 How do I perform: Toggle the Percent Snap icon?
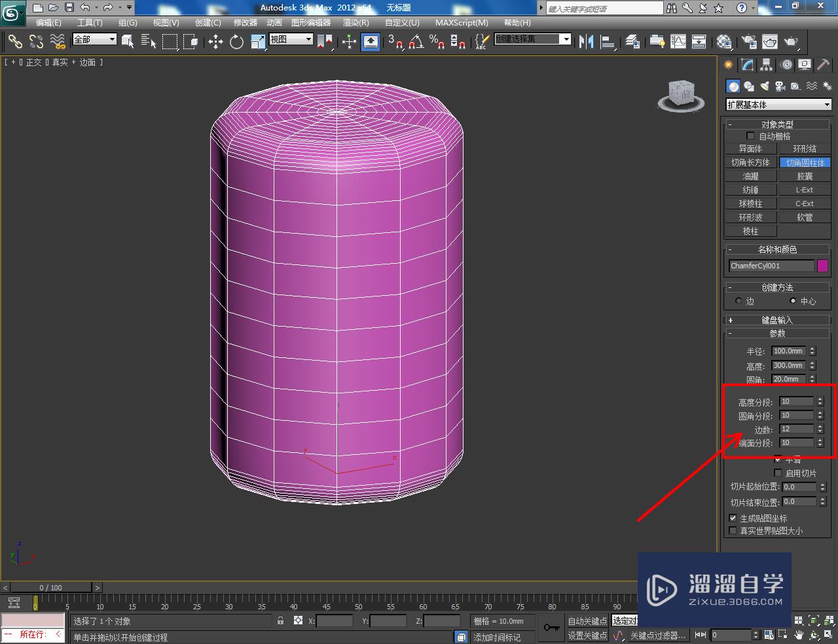437,42
